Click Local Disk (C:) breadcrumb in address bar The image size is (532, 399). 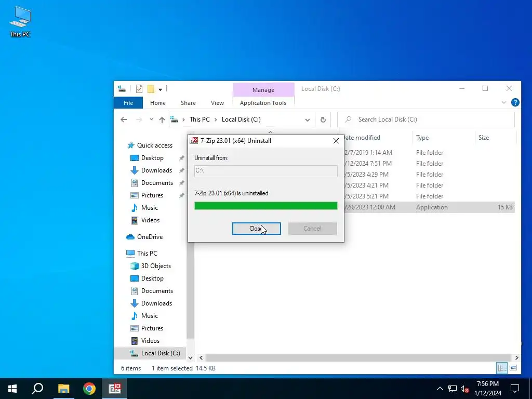[x=241, y=119]
